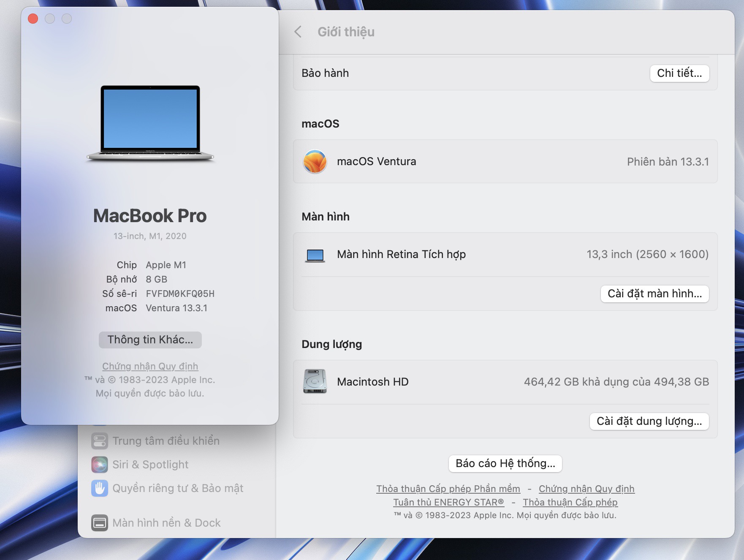The image size is (744, 560).
Task: Click the Macintosh HD drive icon
Action: point(315,381)
